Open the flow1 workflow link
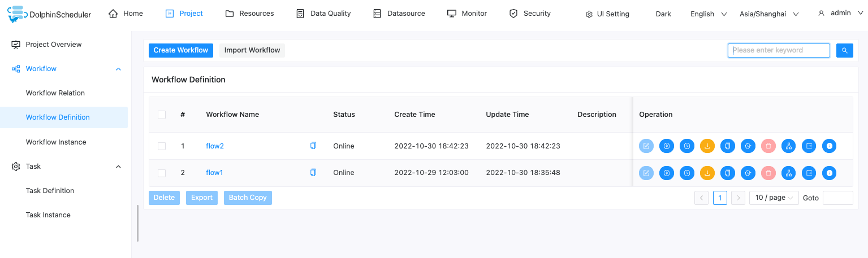This screenshot has width=868, height=258. click(x=214, y=173)
